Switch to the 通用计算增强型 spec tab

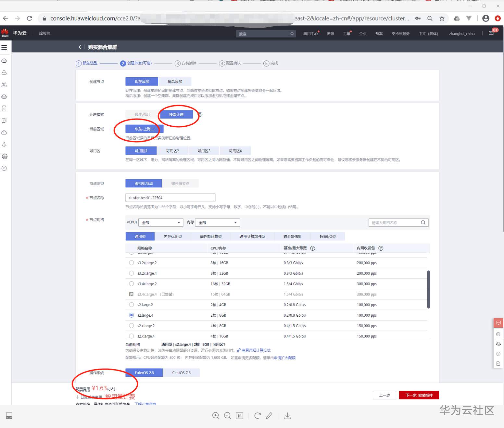pos(253,236)
